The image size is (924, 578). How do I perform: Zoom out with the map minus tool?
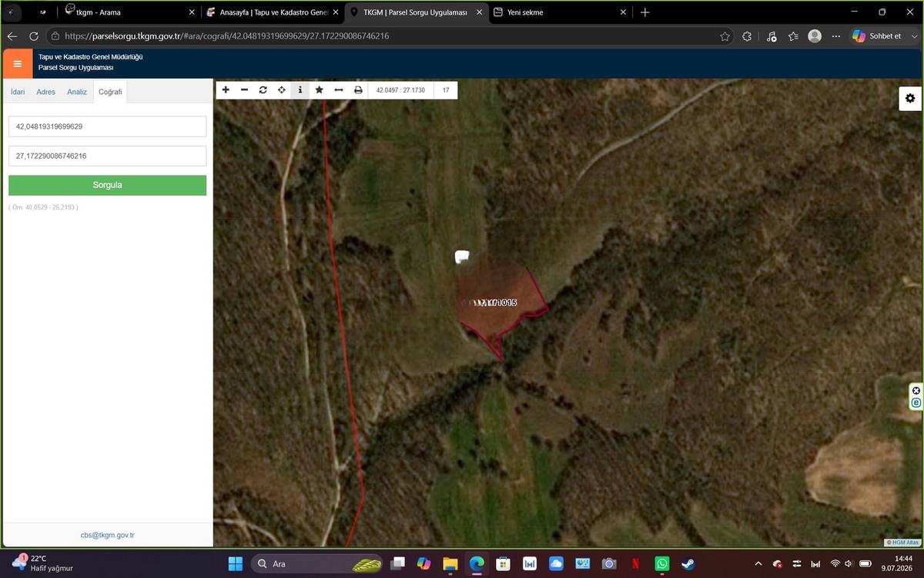(x=244, y=90)
